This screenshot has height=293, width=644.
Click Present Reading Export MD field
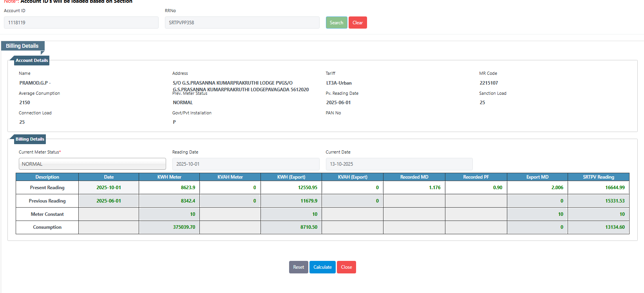pos(537,188)
